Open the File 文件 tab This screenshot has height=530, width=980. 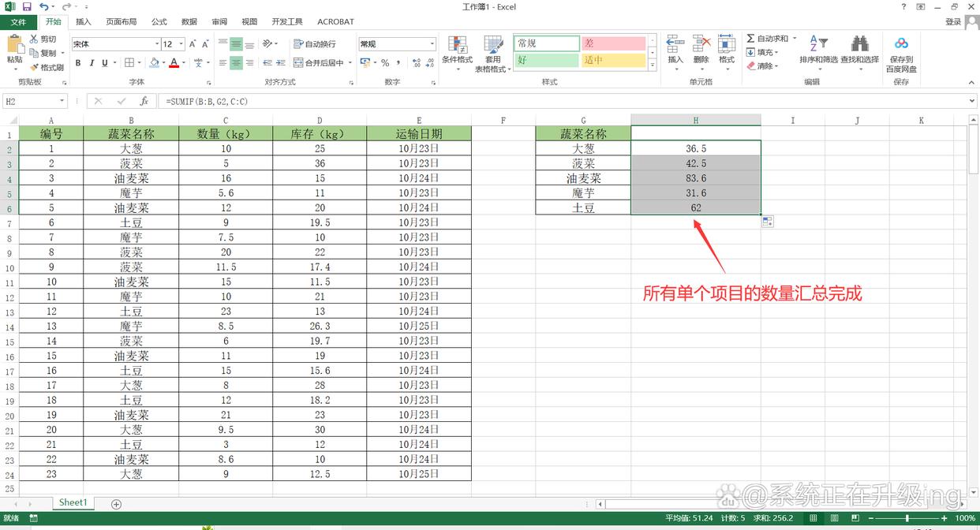[18, 22]
